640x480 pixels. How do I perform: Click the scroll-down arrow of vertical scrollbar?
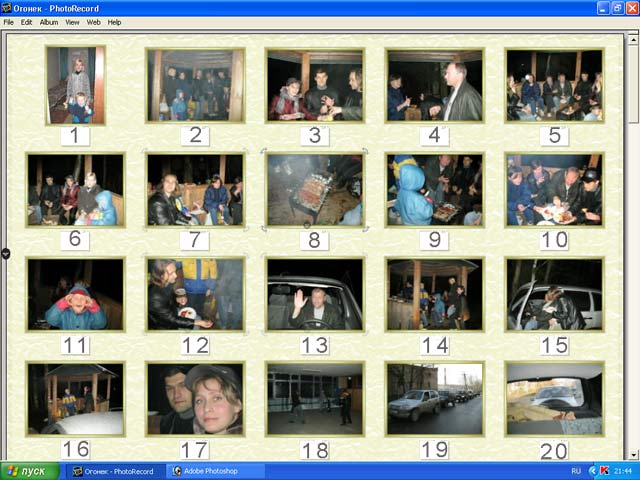tap(632, 455)
